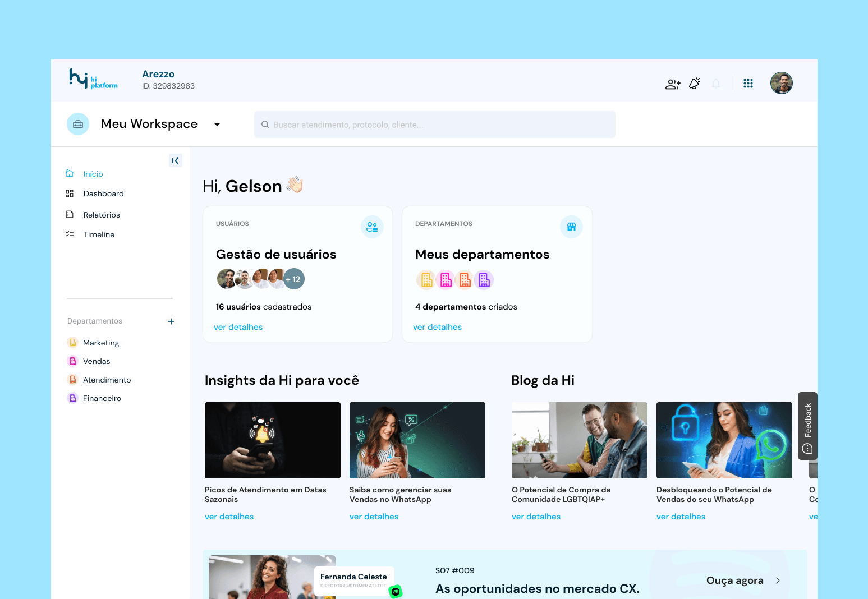Click the purple department icon in card
Screen dimensions: 868x599
[484, 280]
